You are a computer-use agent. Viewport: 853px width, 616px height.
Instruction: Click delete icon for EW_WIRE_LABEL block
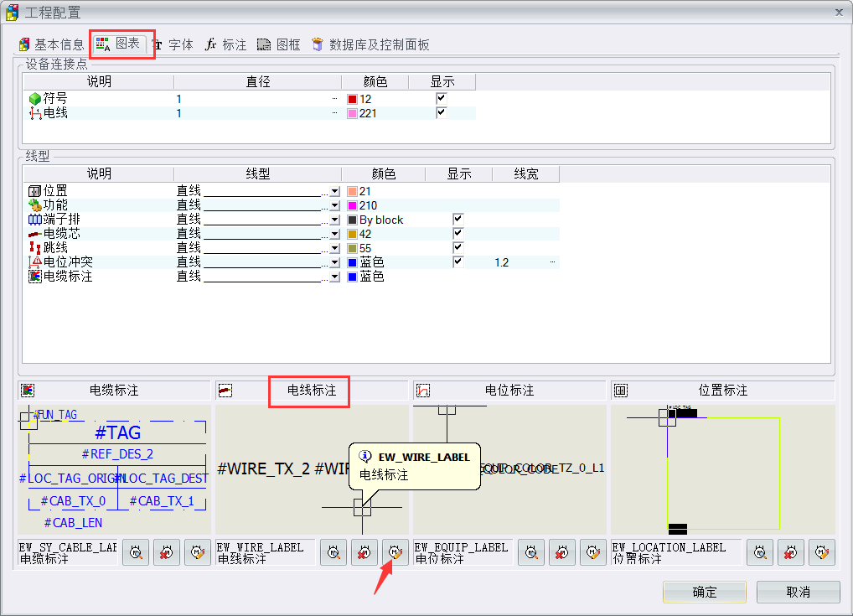click(364, 552)
